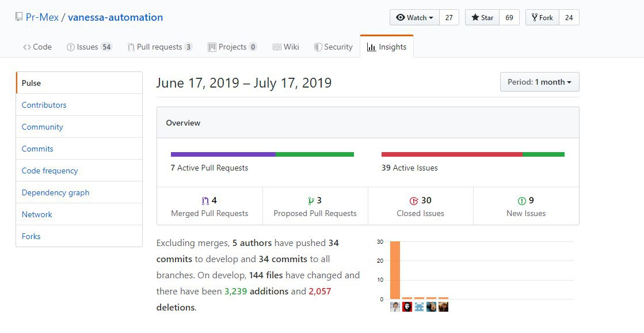Click the Issues tab exclamation icon
The image size is (644, 333).
coord(71,47)
